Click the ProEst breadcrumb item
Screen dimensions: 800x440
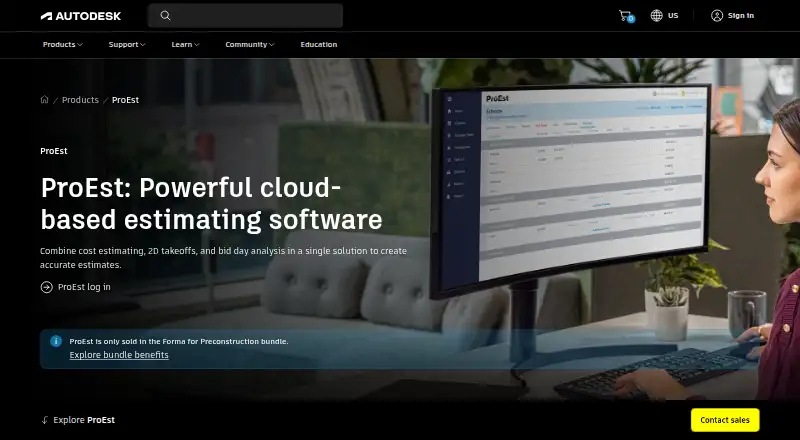click(x=126, y=100)
